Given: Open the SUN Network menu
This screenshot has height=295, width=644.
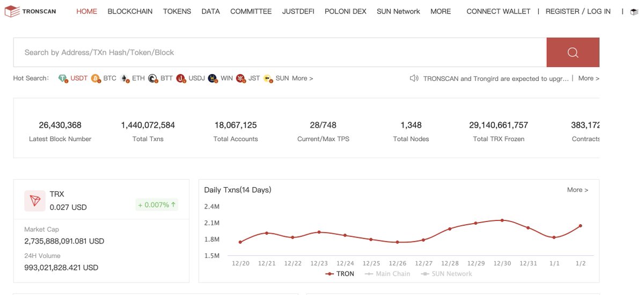Looking at the screenshot, I should [399, 11].
